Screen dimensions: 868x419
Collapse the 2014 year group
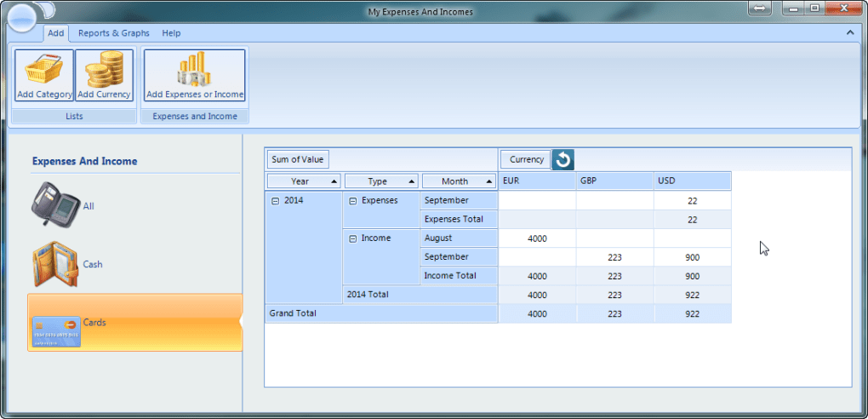coord(275,201)
